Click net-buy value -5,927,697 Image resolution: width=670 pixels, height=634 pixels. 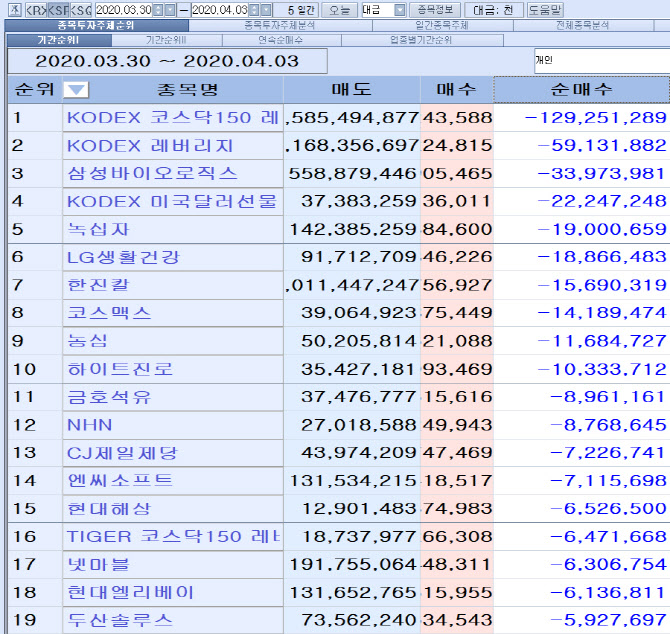pyautogui.click(x=608, y=620)
